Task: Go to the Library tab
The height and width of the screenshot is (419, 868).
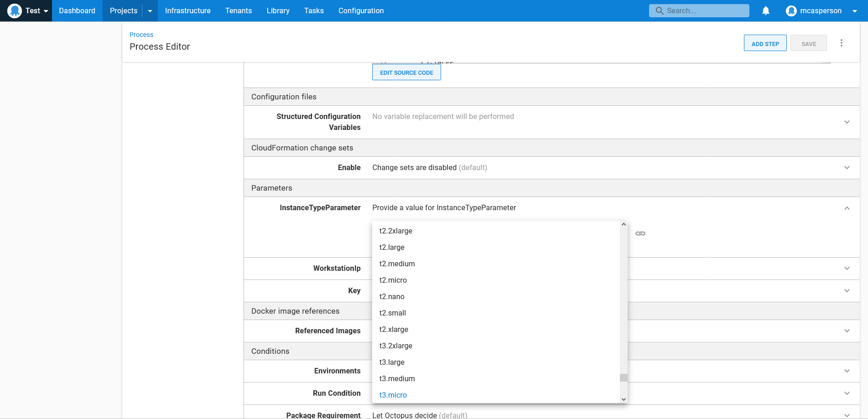Action: point(278,11)
